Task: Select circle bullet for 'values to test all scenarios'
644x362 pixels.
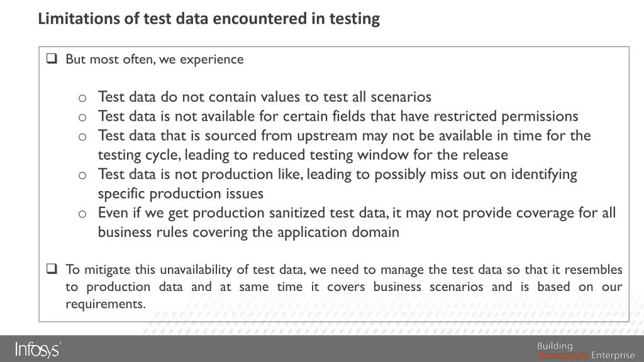Action: point(82,97)
